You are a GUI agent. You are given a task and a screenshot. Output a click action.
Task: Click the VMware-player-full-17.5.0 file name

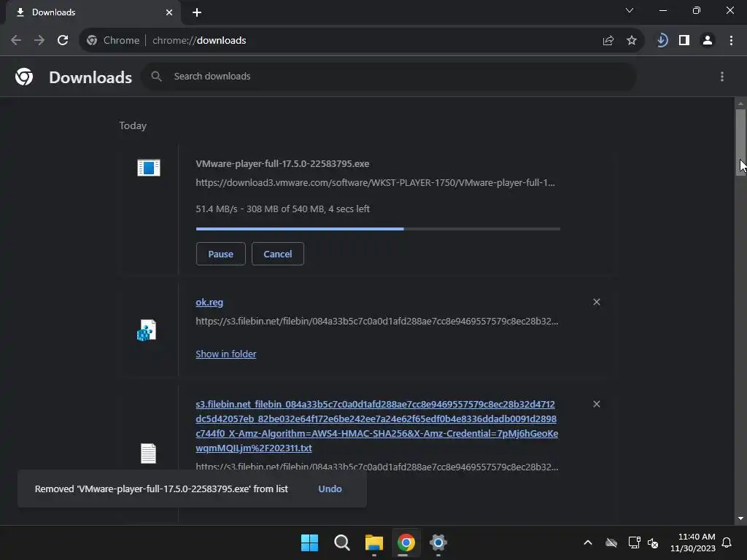pyautogui.click(x=282, y=163)
